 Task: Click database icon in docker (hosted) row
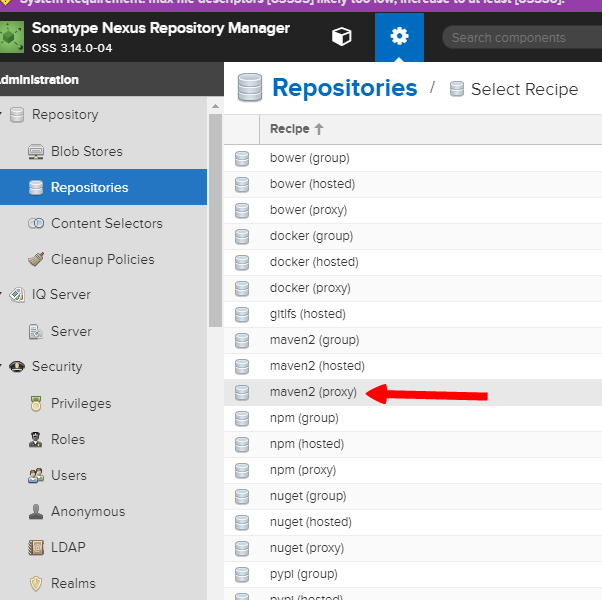point(242,263)
